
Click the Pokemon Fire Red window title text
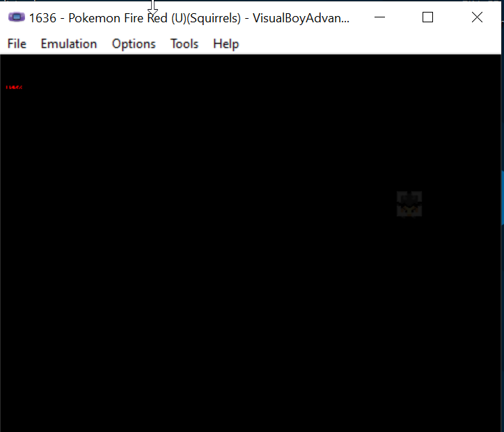pos(188,18)
